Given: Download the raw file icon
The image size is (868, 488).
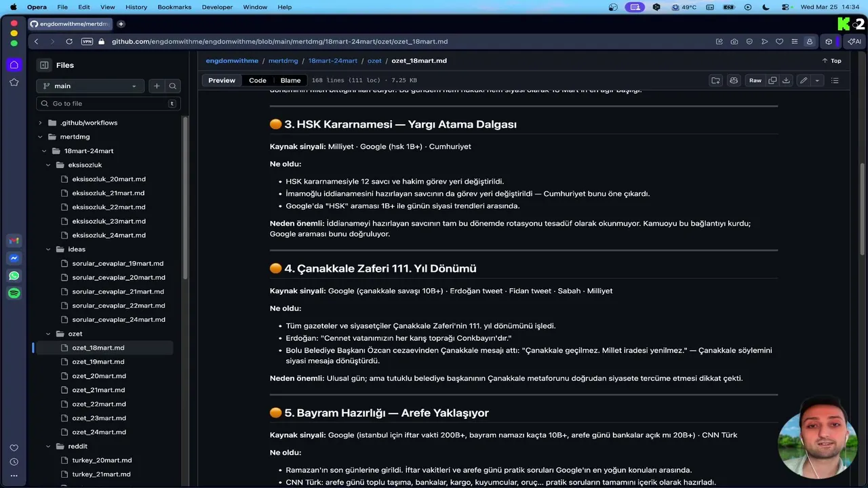Looking at the screenshot, I should [x=786, y=80].
